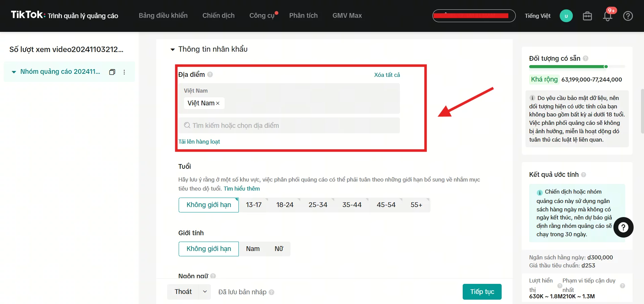The image size is (644, 304).
Task: Remove the Việt Nam location tag
Action: [x=218, y=103]
